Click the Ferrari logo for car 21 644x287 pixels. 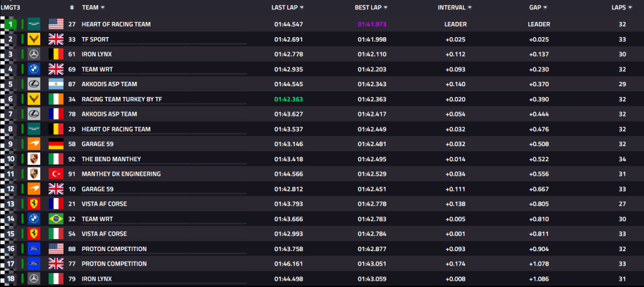coord(34,203)
